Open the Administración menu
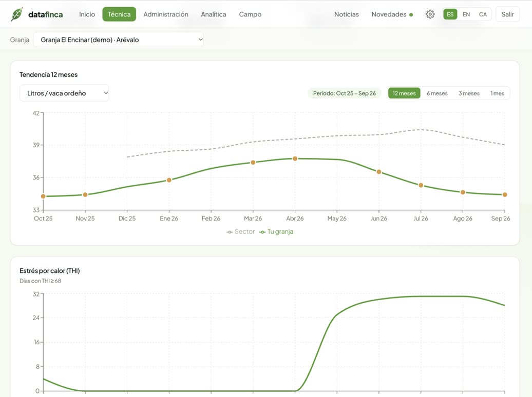 (x=165, y=14)
